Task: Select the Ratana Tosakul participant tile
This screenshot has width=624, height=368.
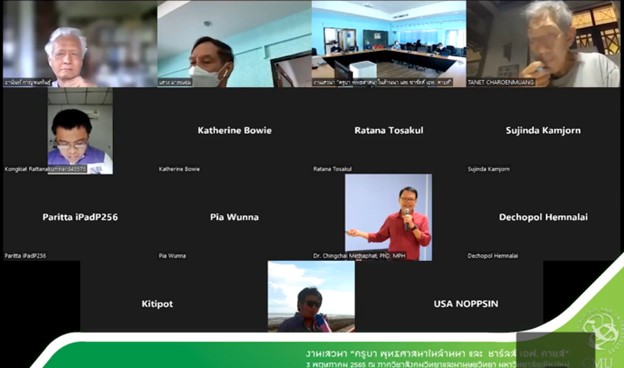Action: [389, 130]
